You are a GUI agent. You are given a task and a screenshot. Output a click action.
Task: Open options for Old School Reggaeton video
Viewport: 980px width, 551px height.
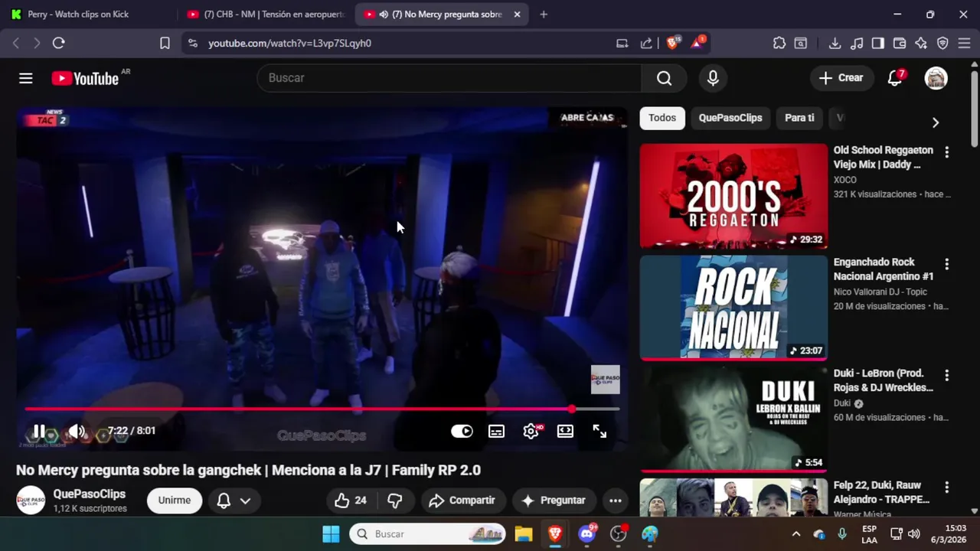point(947,152)
